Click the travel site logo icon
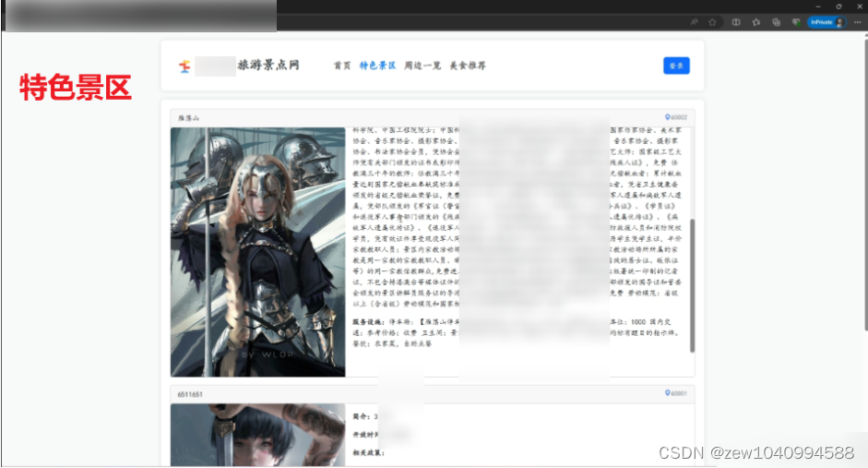 (x=184, y=66)
